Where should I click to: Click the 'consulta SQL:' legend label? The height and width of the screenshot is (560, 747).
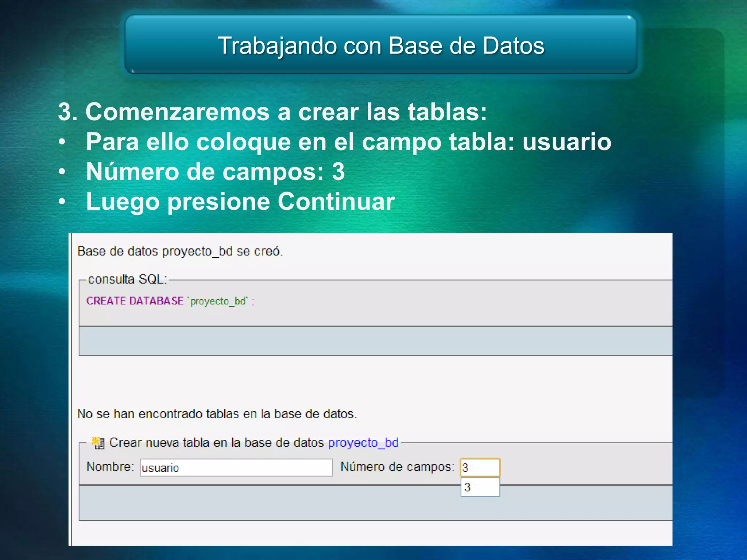[x=128, y=279]
